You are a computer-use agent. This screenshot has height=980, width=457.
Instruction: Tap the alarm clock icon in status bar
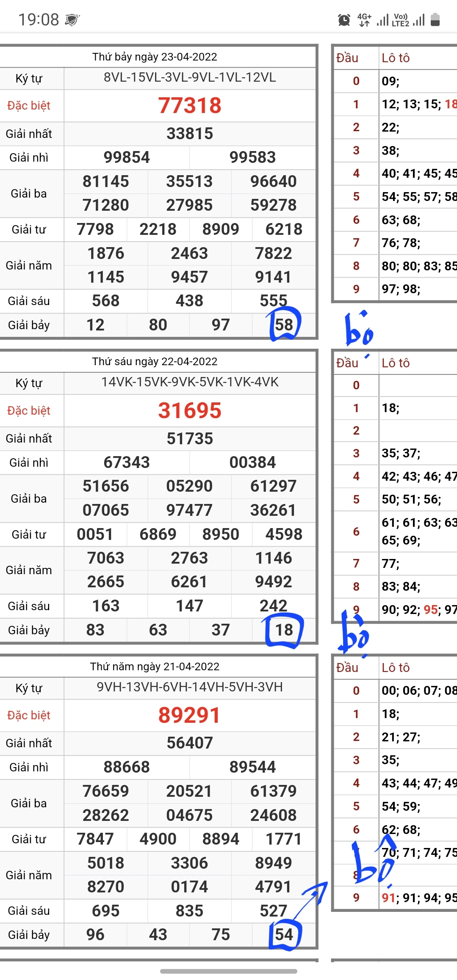click(x=344, y=20)
